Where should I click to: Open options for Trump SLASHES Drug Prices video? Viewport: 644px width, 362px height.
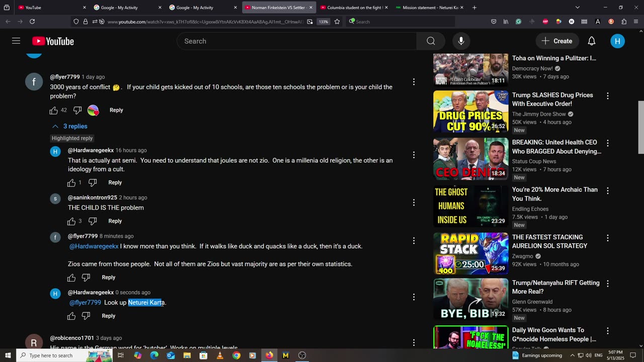click(x=607, y=96)
